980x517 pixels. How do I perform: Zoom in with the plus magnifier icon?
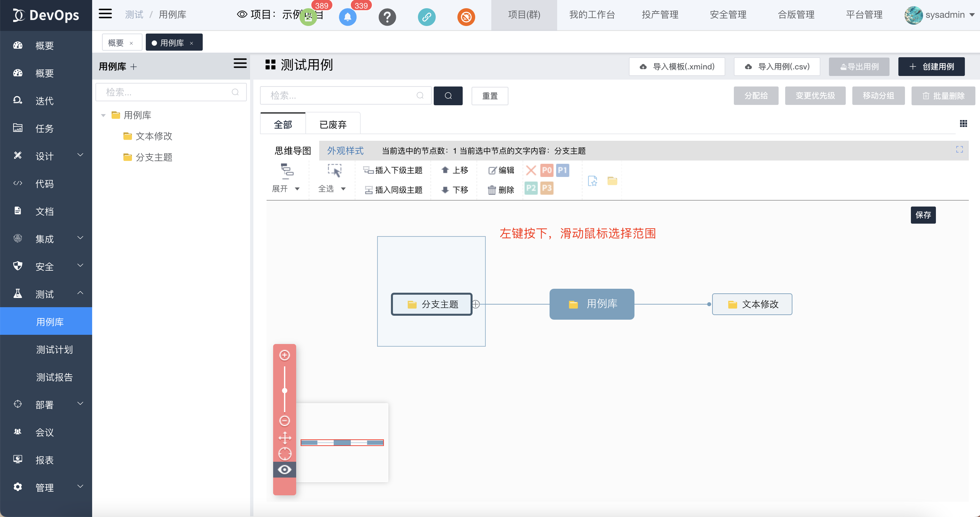285,355
